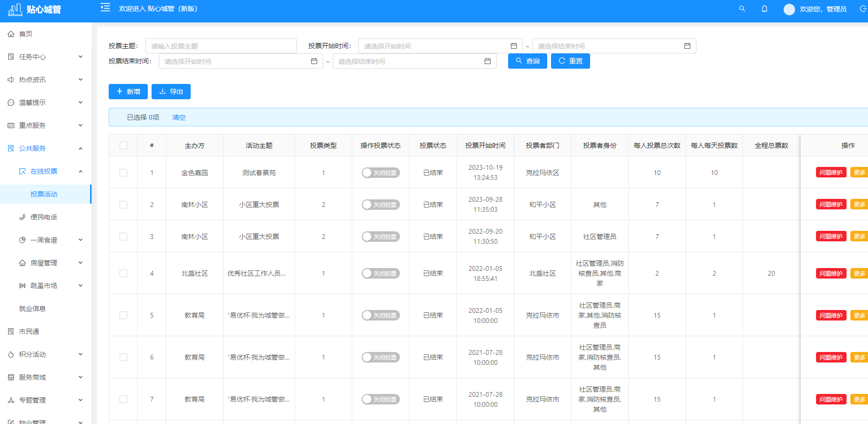Go to 首页 in the sidebar
The width and height of the screenshot is (868, 424).
45,34
